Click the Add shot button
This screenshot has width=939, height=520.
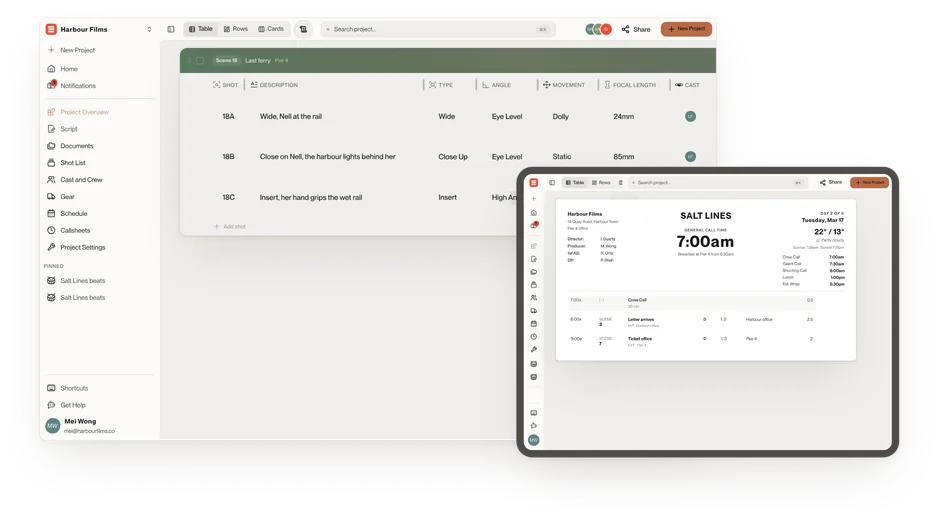point(230,226)
